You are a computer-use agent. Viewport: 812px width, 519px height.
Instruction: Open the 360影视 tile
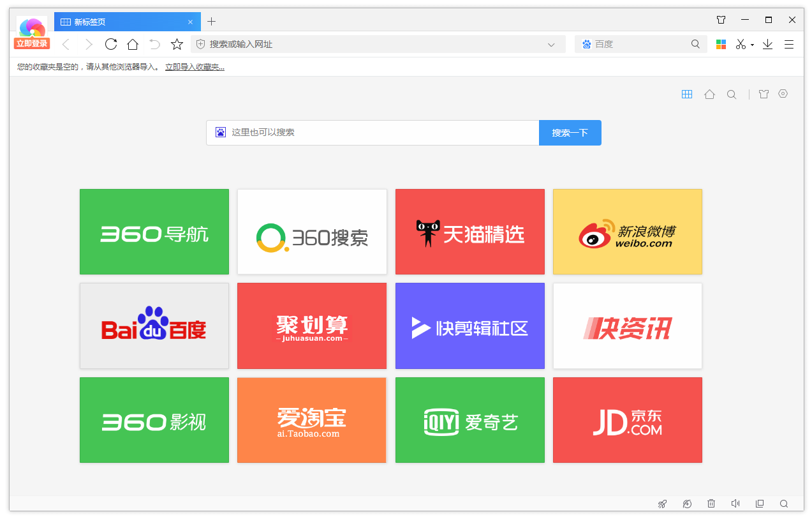[154, 420]
